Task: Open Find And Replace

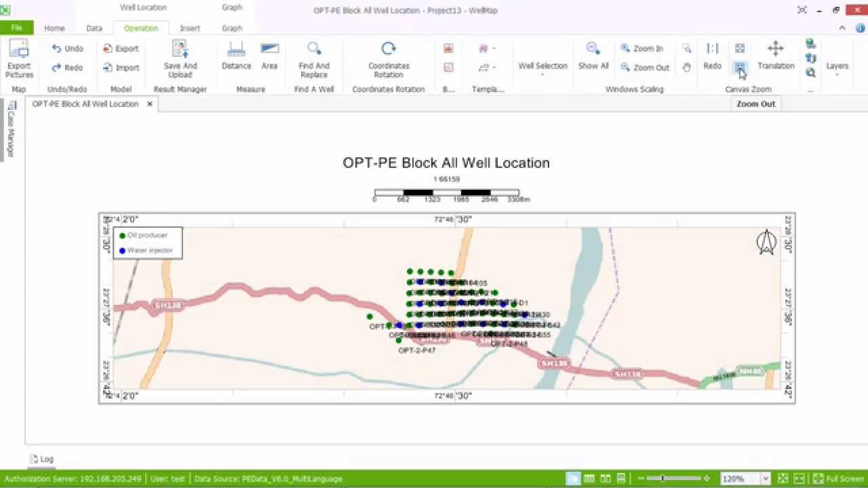Action: coord(314,58)
